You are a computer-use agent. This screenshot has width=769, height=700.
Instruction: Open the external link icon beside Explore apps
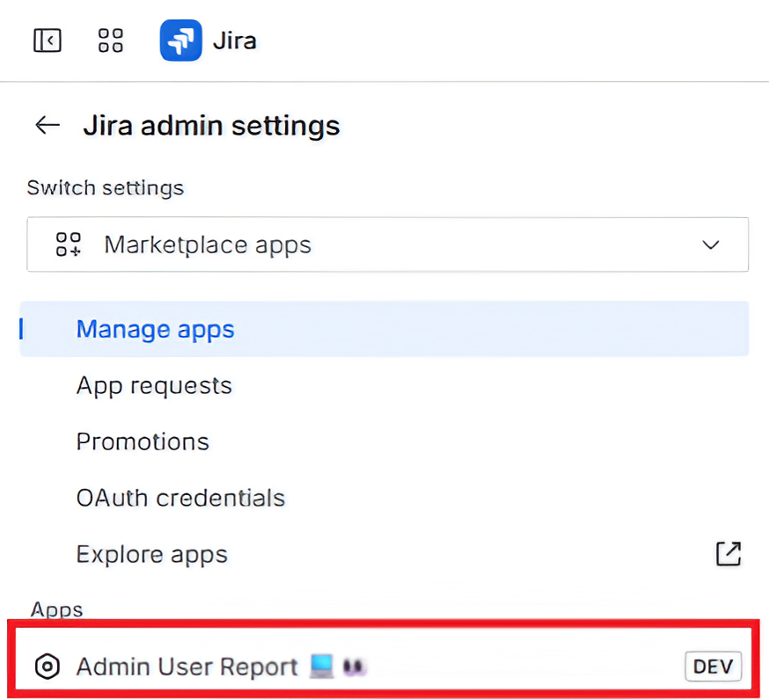pyautogui.click(x=729, y=553)
